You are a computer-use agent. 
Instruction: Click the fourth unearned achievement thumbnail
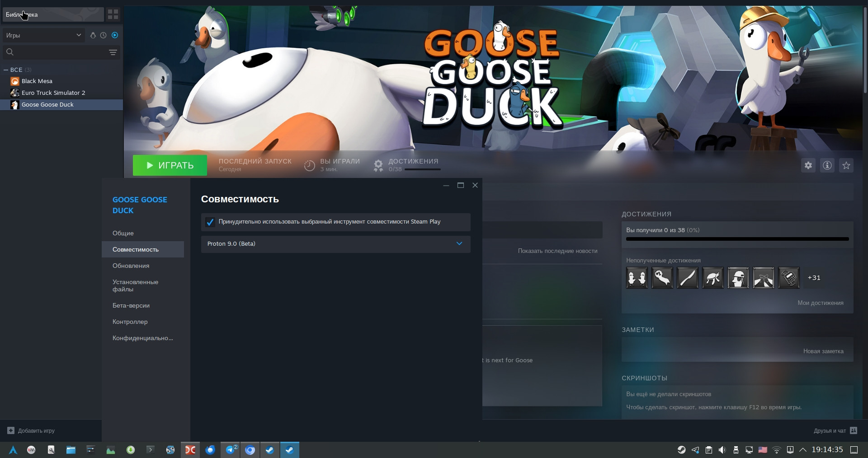pyautogui.click(x=713, y=278)
